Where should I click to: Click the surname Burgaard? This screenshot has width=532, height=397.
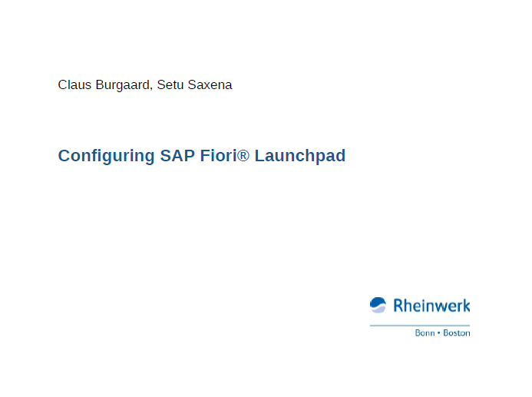coord(123,85)
